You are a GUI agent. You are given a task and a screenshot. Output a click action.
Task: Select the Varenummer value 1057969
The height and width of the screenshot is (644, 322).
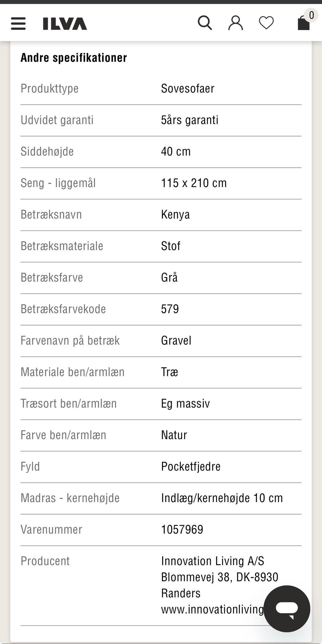click(x=182, y=530)
